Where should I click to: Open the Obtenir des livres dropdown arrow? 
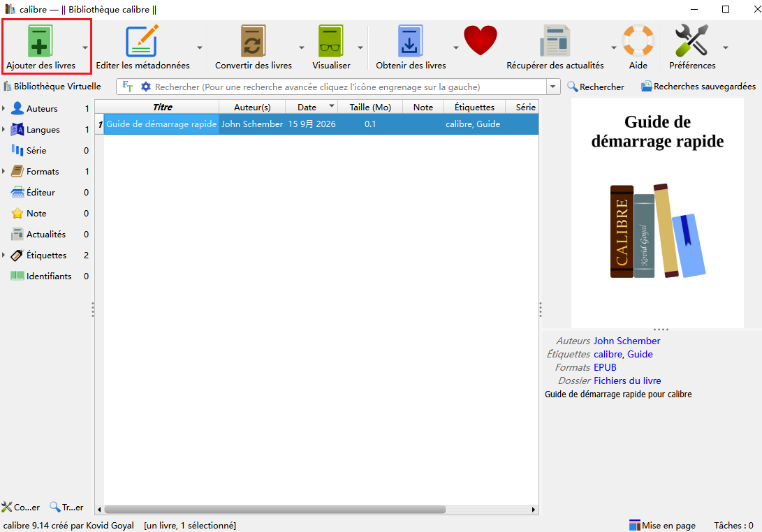tap(456, 47)
